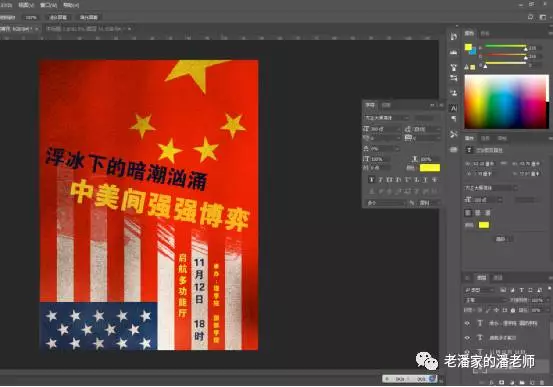Open the Paragraph panel icon in dock
Viewport: 553px width, 387px height.
tap(454, 119)
